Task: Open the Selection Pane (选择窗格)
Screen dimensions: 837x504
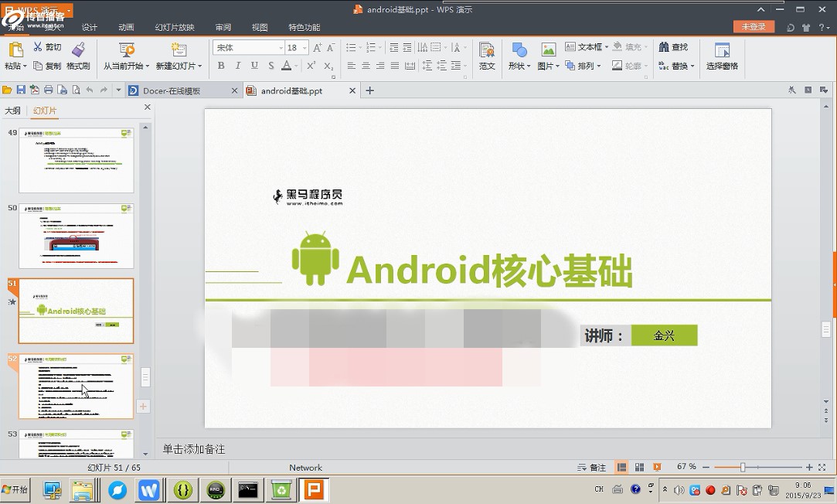Action: pyautogui.click(x=723, y=56)
